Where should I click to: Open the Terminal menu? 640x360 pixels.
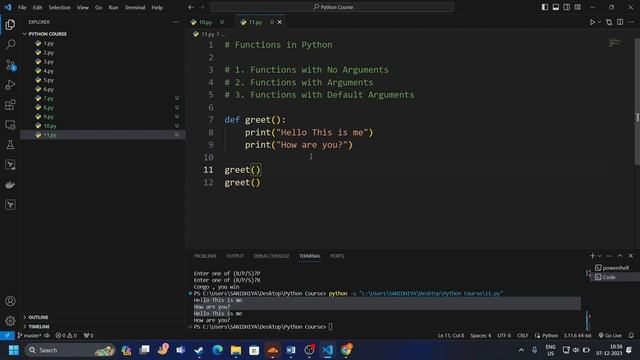(135, 7)
